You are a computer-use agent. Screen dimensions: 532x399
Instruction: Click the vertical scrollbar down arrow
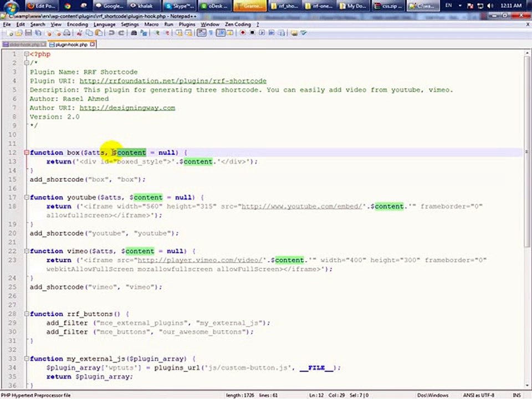[x=527, y=386]
